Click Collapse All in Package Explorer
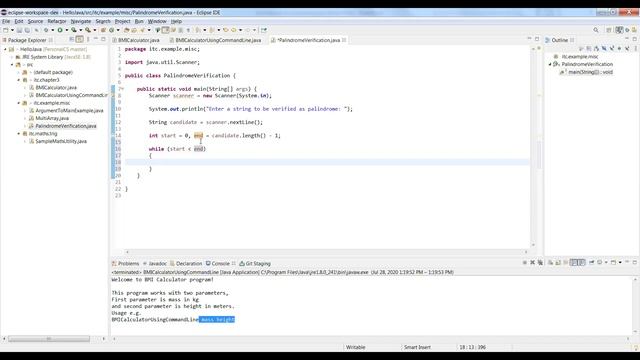Image resolution: width=640 pixels, height=360 pixels. [71, 39]
